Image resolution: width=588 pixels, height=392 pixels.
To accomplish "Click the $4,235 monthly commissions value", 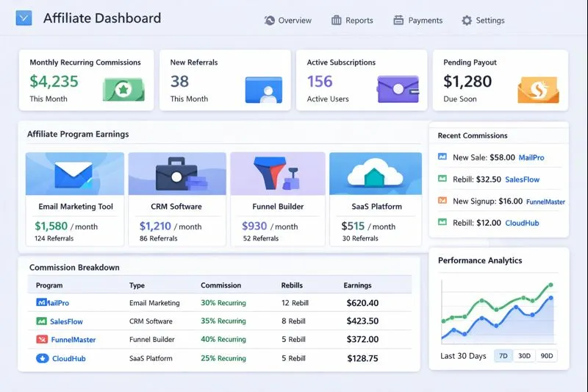I will pyautogui.click(x=54, y=82).
